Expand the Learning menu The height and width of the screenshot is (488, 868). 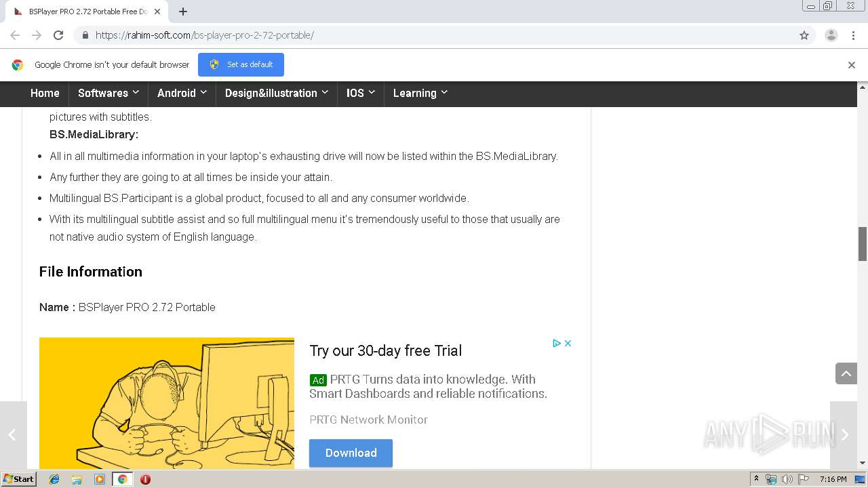[x=420, y=94]
